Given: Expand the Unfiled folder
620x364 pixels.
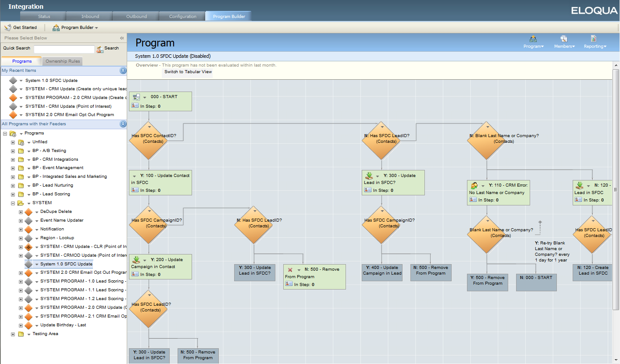Looking at the screenshot, I should tap(13, 142).
